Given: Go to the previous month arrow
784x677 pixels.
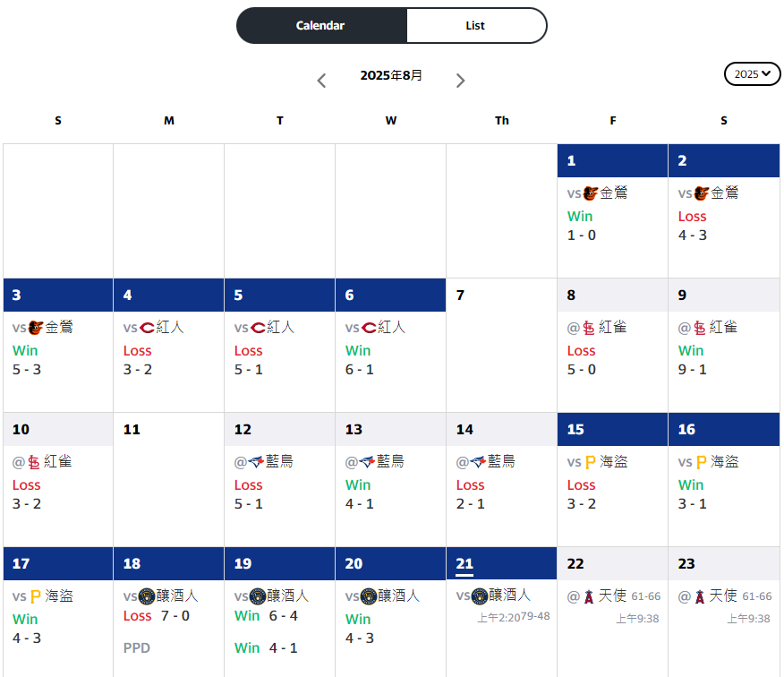Looking at the screenshot, I should point(321,81).
